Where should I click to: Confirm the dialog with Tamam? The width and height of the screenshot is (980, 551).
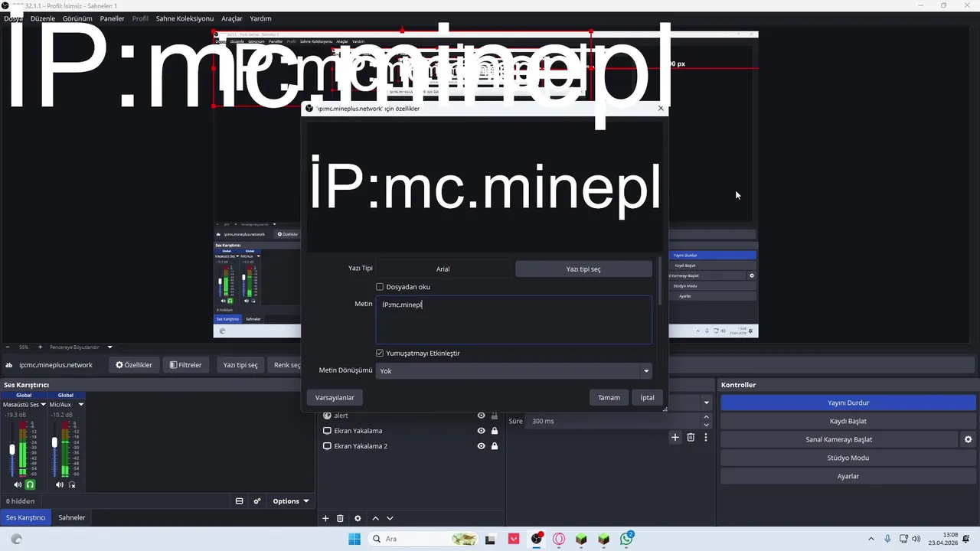609,397
